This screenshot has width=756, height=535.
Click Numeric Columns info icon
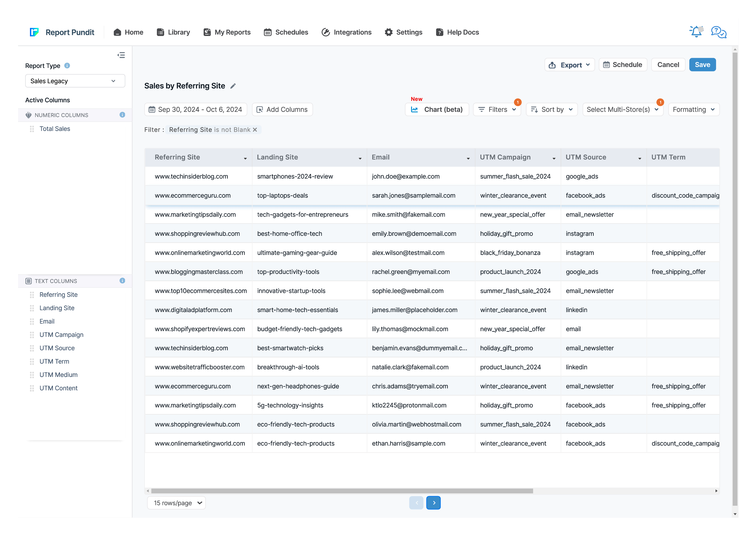click(122, 115)
